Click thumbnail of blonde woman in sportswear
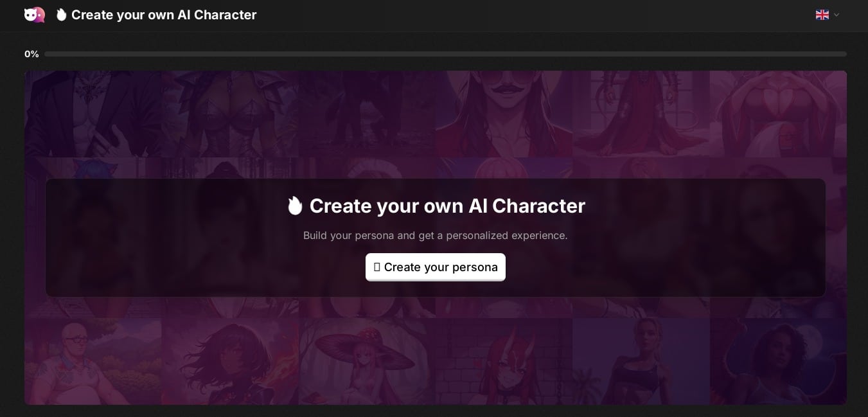The height and width of the screenshot is (417, 868). click(x=641, y=361)
